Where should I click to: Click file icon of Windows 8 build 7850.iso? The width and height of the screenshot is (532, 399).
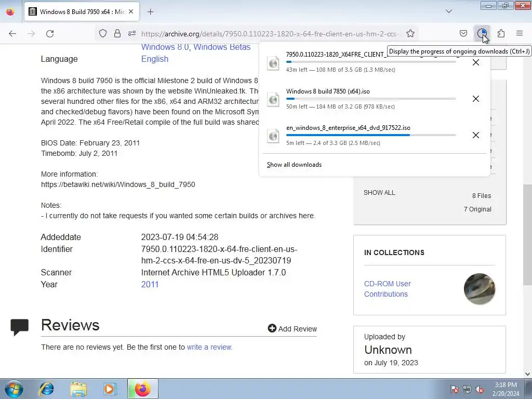[x=273, y=99]
